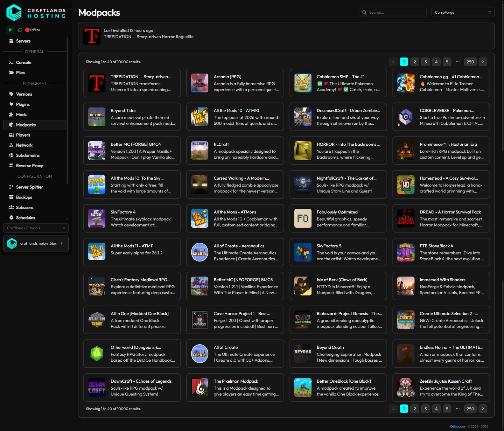This screenshot has width=504, height=431.
Task: Open the Mods sidebar item
Action: (35, 115)
